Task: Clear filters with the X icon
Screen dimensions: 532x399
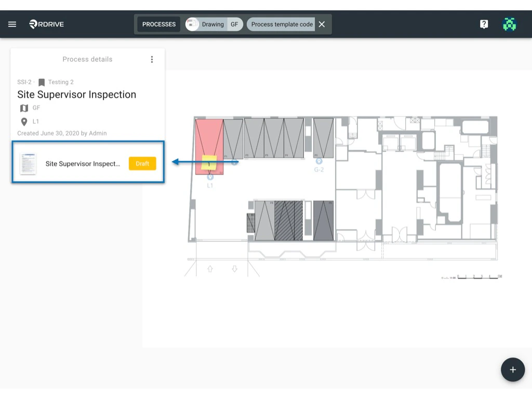Action: coord(322,24)
